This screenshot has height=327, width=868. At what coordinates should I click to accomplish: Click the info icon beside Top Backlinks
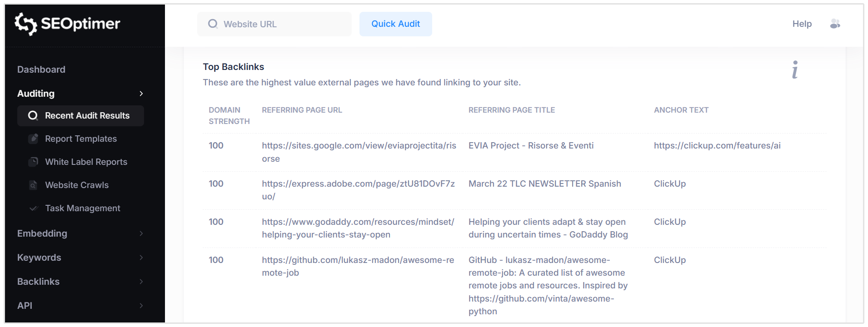click(x=794, y=70)
